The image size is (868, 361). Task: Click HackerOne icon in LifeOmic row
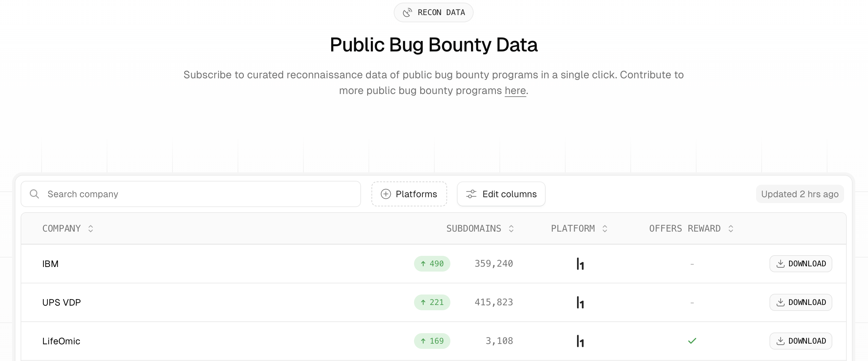[580, 341]
